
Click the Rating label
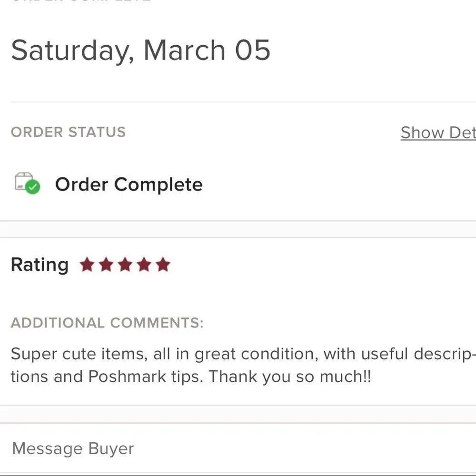[x=40, y=265]
